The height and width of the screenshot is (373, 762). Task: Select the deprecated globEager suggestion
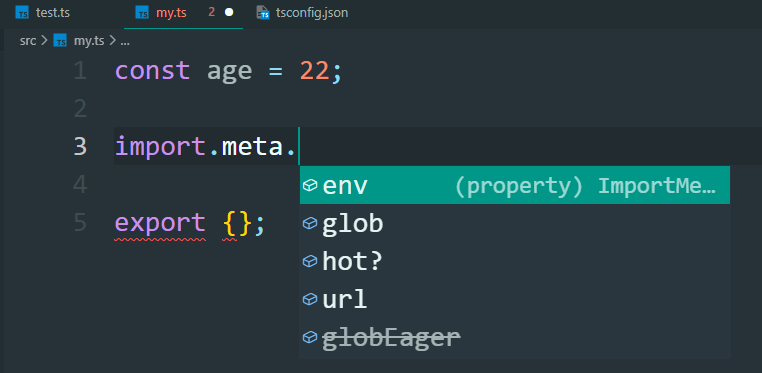[x=515, y=337]
